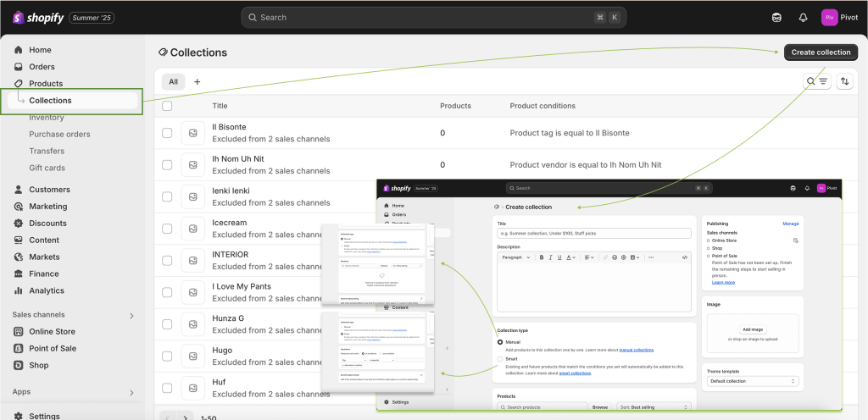868x420 pixels.
Task: Select the Hunza G row checkbox
Action: 167,324
